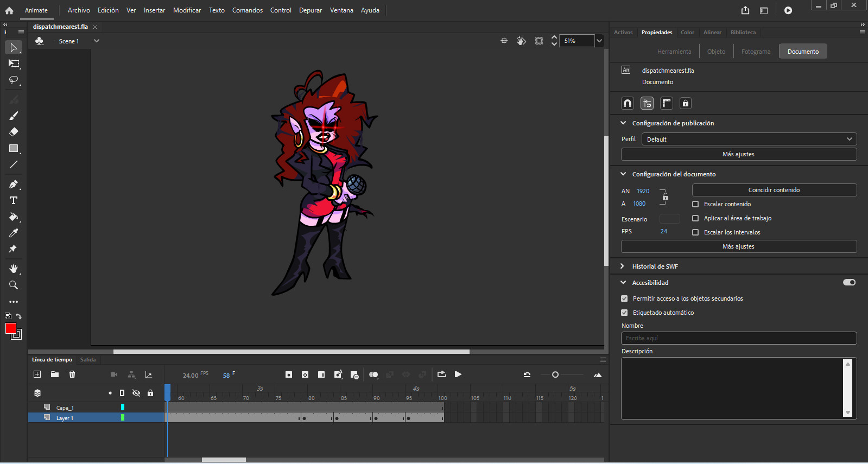This screenshot has height=464, width=868.
Task: Toggle the timeline loop playback button
Action: [x=442, y=374]
